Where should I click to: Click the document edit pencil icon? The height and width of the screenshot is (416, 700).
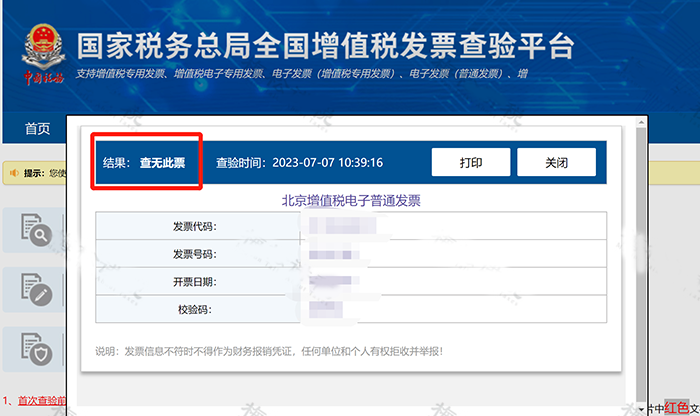37,289
